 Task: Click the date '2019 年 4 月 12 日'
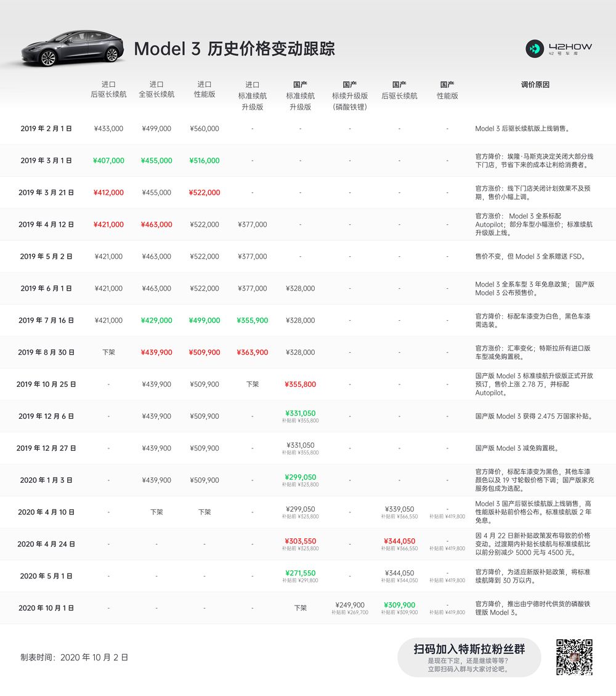tap(46, 225)
